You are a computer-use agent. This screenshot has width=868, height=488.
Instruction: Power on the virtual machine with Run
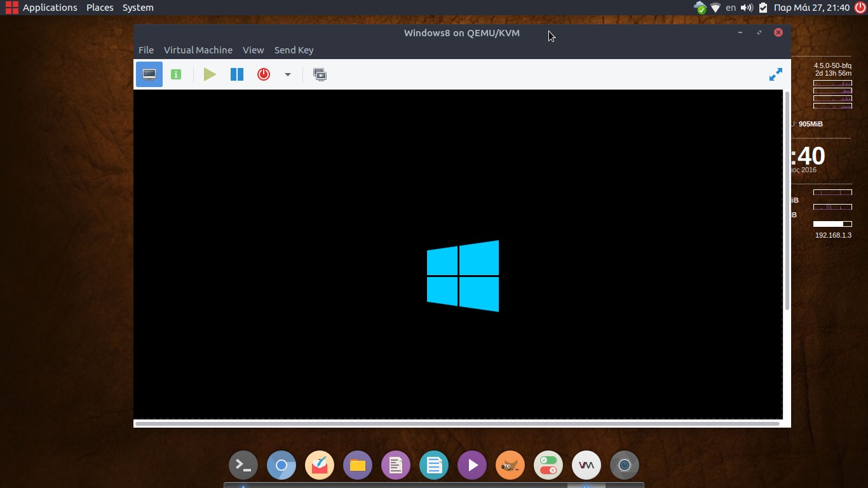coord(210,74)
